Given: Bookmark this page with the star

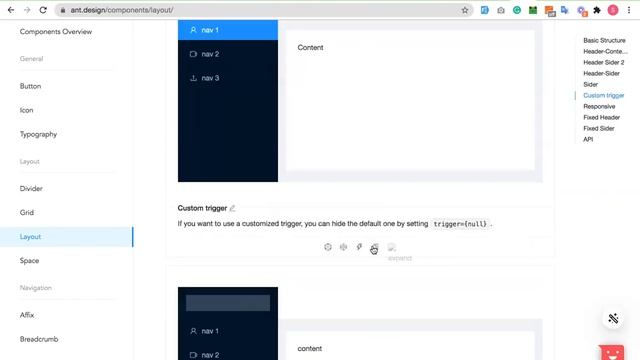Looking at the screenshot, I should [x=464, y=10].
